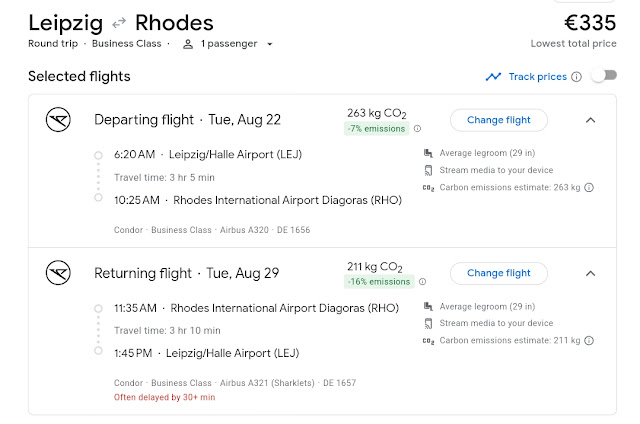
Task: Click Condor airline logo on returning flight
Action: (x=59, y=273)
